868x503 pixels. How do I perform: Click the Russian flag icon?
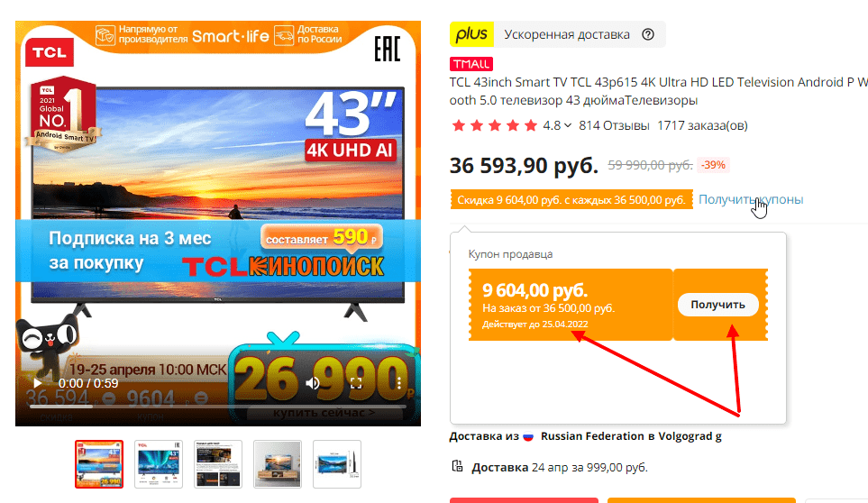pos(528,436)
